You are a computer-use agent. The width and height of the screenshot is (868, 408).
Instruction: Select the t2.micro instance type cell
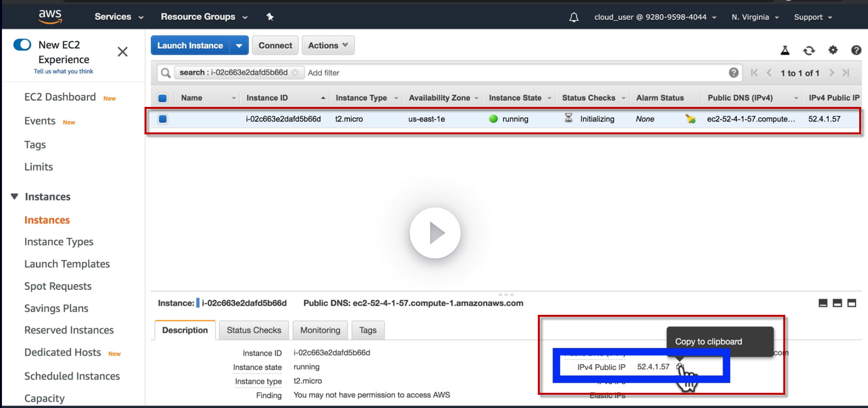349,119
